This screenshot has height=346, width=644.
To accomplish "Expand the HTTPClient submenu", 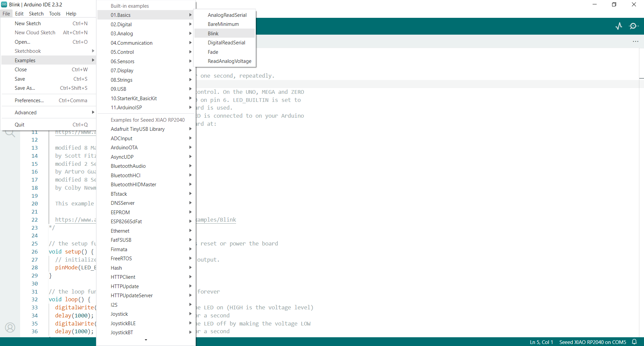I will (146, 277).
